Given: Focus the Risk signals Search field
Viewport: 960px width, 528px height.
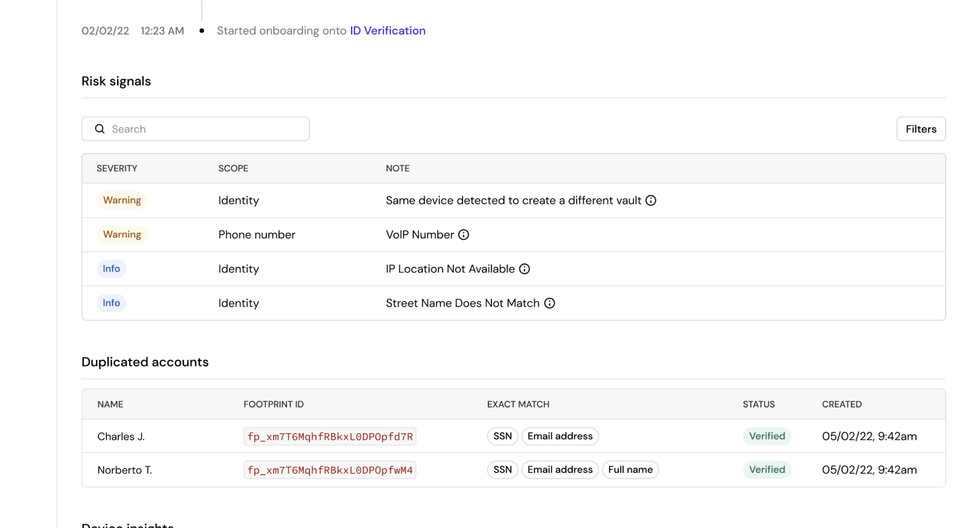Looking at the screenshot, I should 195,129.
